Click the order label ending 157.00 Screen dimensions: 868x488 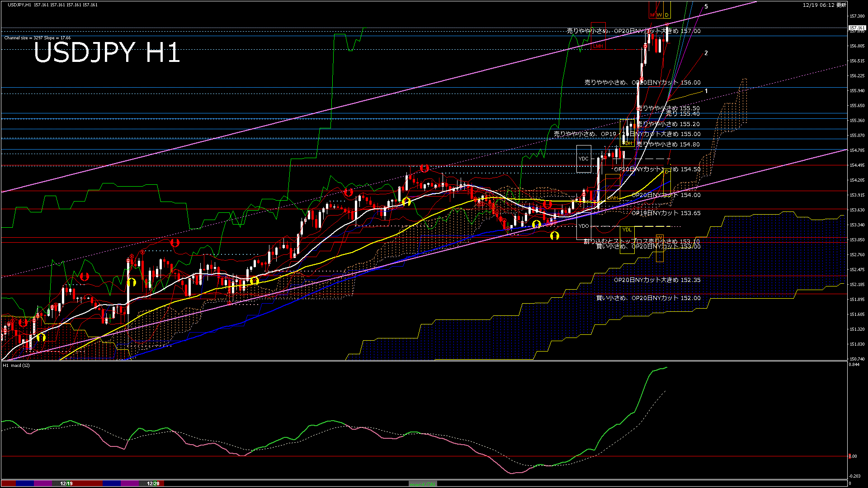click(x=634, y=31)
